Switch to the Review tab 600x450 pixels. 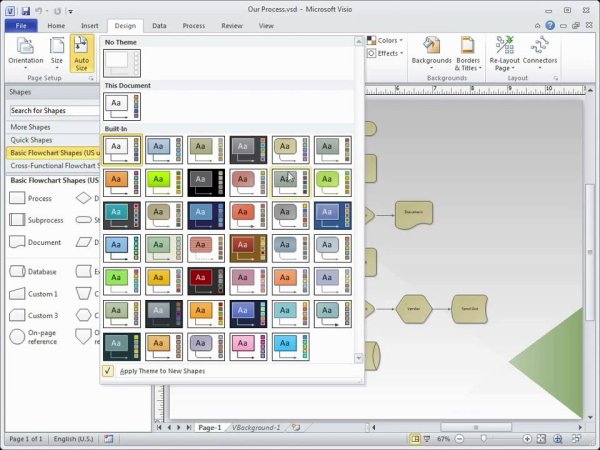(x=232, y=26)
